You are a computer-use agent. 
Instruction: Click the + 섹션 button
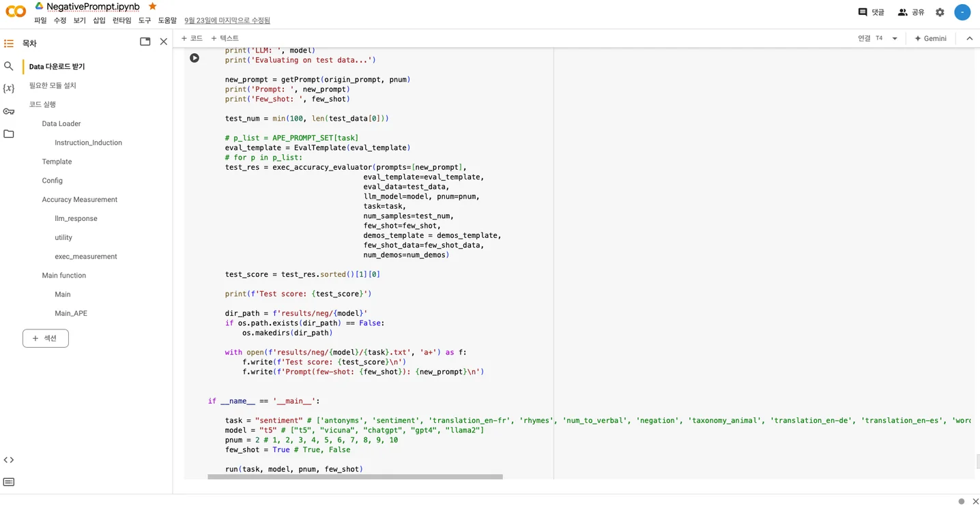[46, 338]
